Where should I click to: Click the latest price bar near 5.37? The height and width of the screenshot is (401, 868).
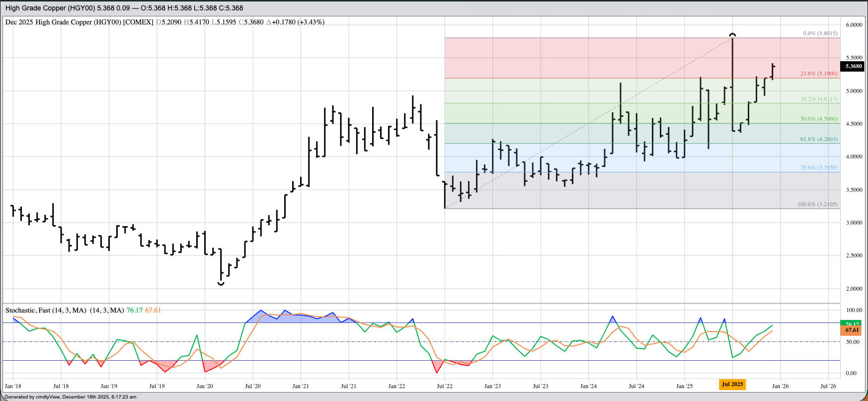point(773,72)
